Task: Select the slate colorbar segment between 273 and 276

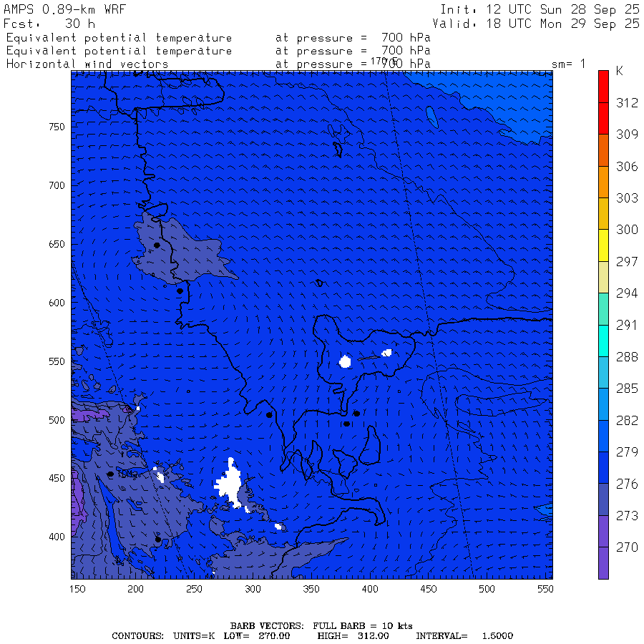Action: [603, 499]
